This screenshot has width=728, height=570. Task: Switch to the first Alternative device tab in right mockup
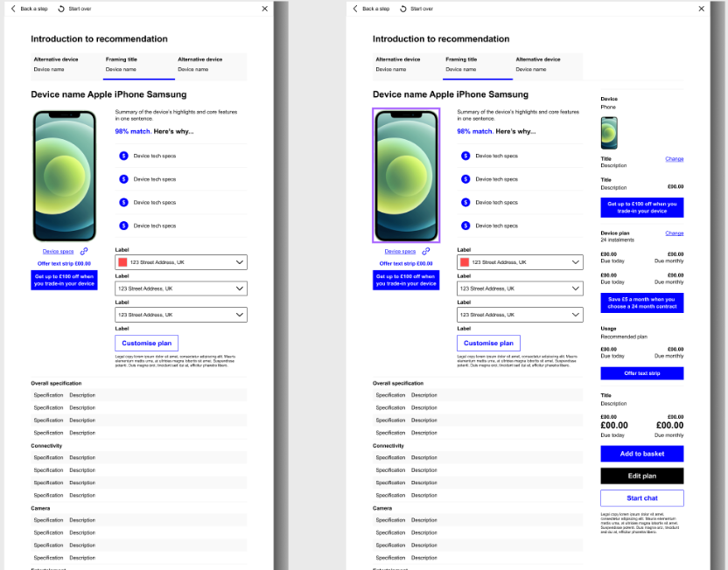point(398,65)
